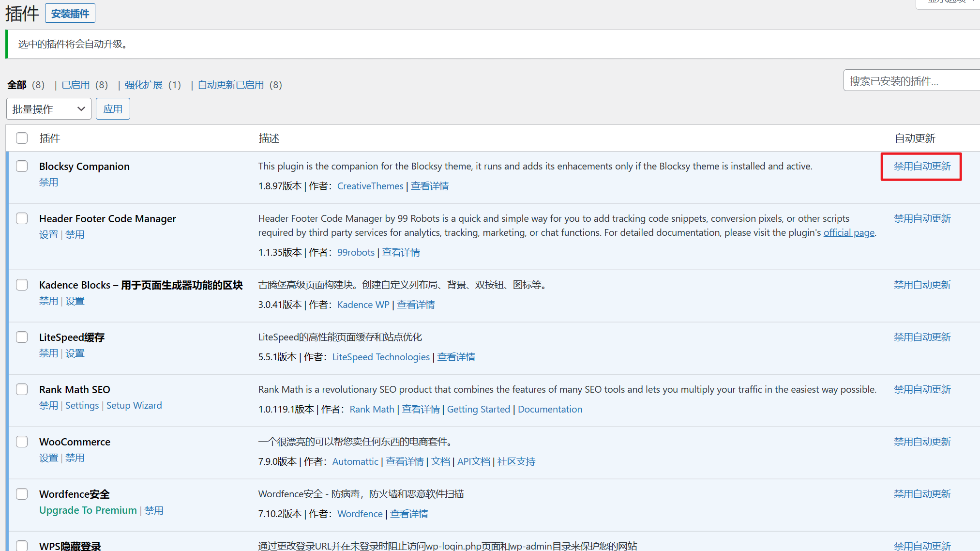The width and height of the screenshot is (980, 551).
Task: Disable auto-update for Rank Math SEO
Action: click(922, 389)
